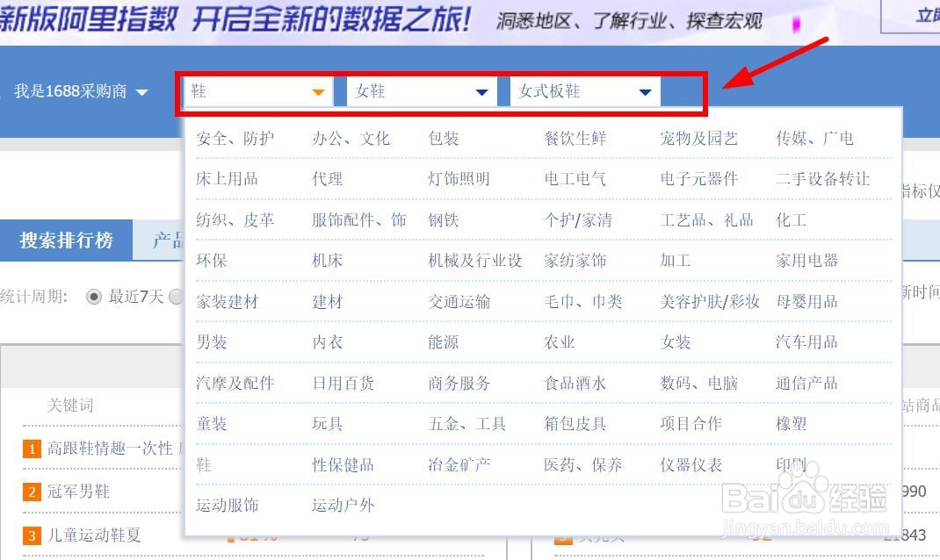This screenshot has width=940, height=560.
Task: Click 家纺家饰 in the dropdown
Action: [575, 261]
